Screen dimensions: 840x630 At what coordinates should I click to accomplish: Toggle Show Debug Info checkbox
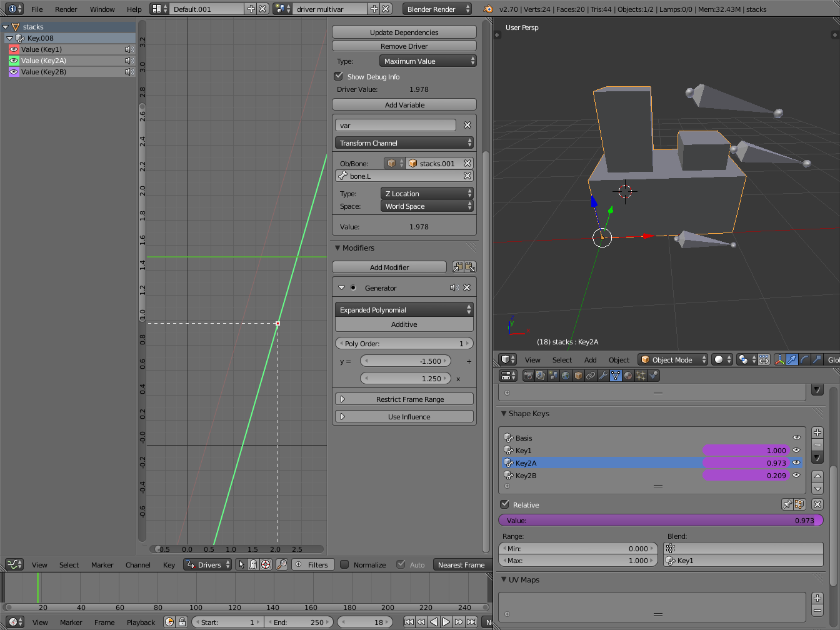click(339, 76)
